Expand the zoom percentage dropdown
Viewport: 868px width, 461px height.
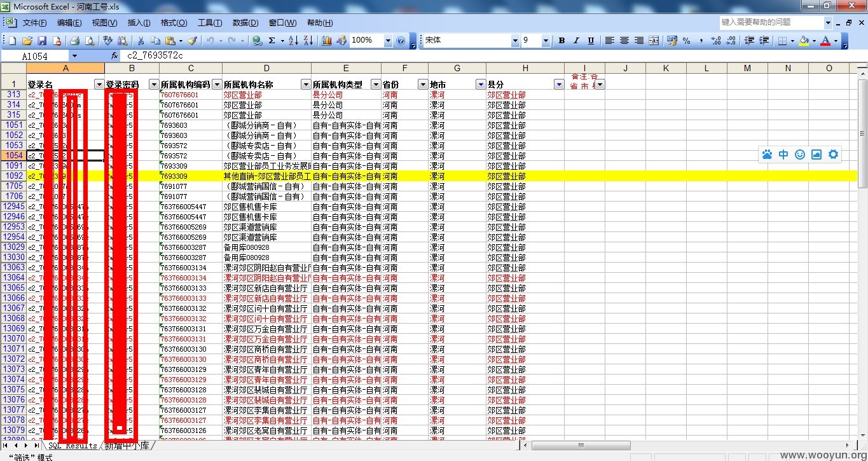(x=388, y=41)
